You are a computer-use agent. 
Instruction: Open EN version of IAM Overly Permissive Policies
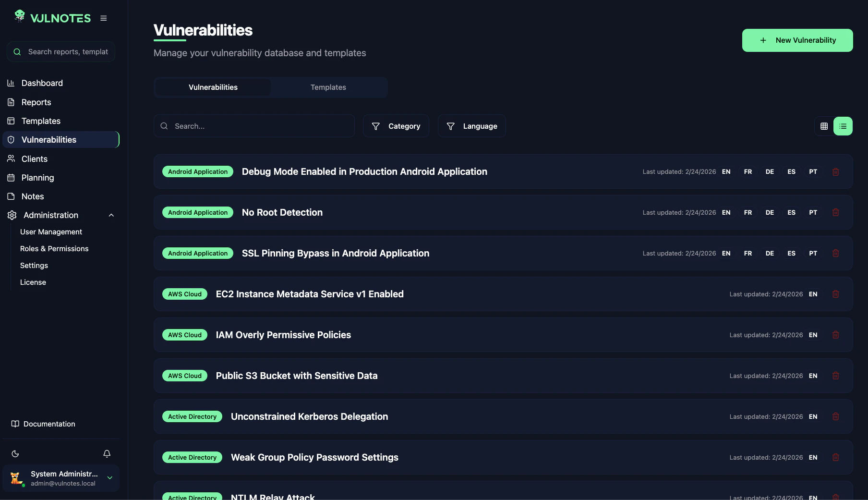(813, 335)
